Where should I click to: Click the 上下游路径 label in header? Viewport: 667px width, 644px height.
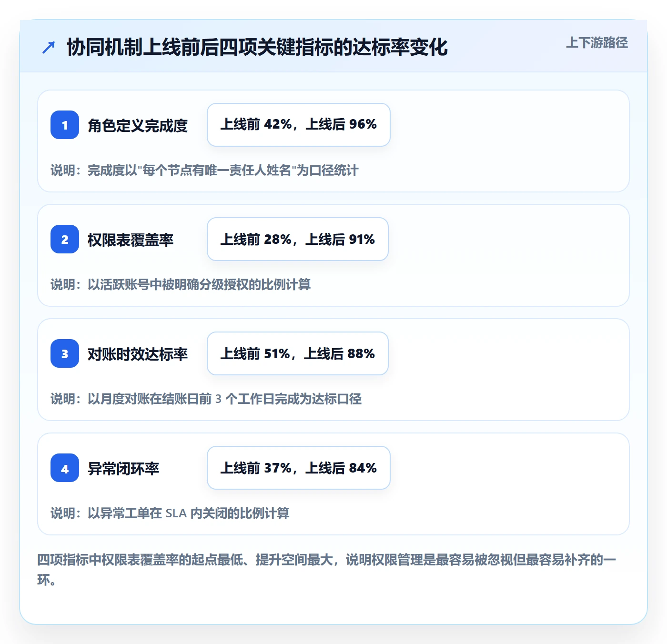click(x=597, y=43)
